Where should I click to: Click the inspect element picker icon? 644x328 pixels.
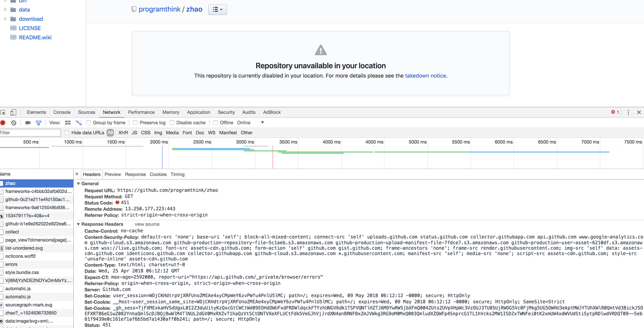[3, 112]
